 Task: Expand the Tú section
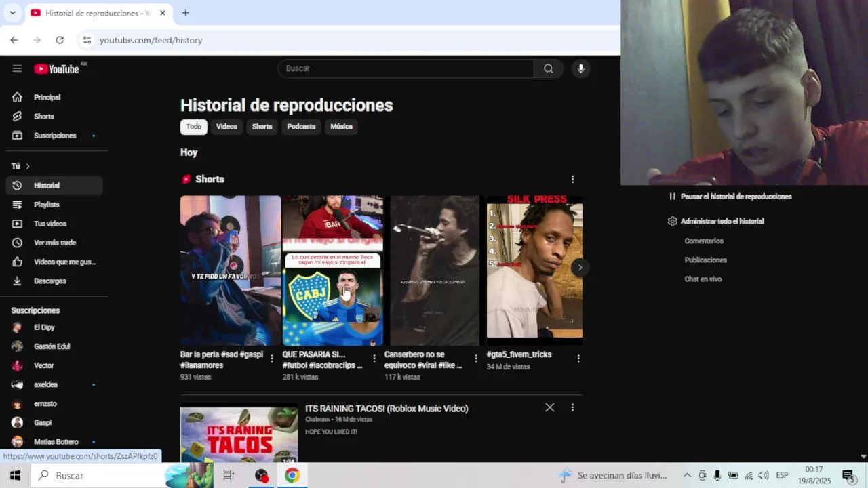20,166
